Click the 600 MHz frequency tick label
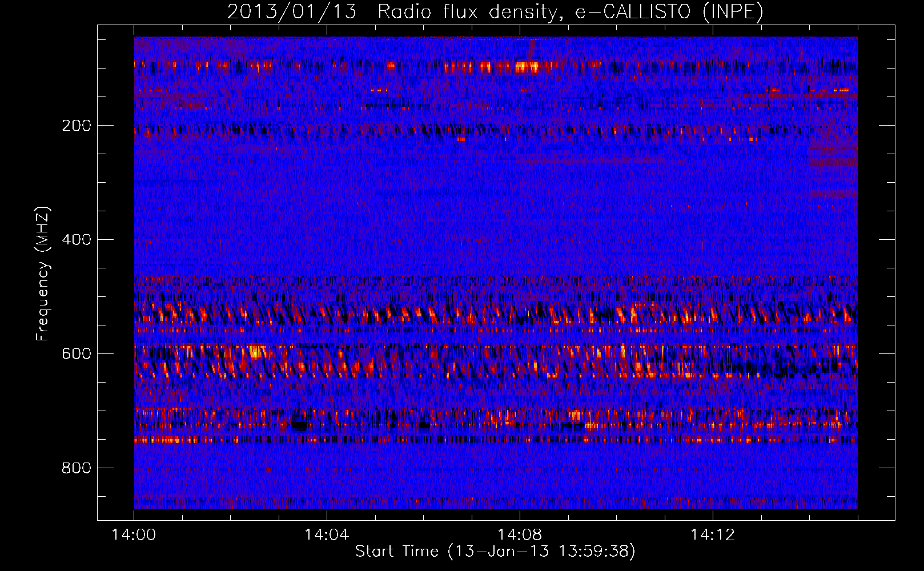This screenshot has height=571, width=924. point(77,354)
